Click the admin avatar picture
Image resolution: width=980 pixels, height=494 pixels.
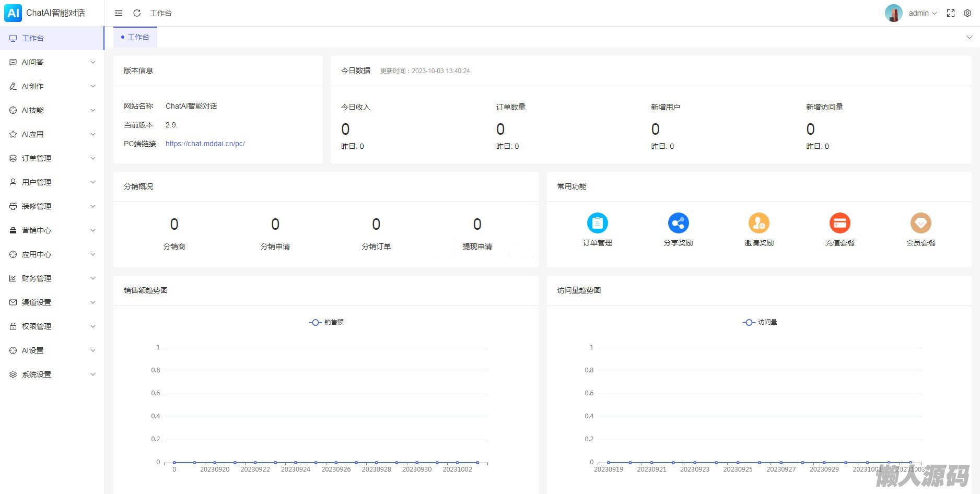pos(893,13)
